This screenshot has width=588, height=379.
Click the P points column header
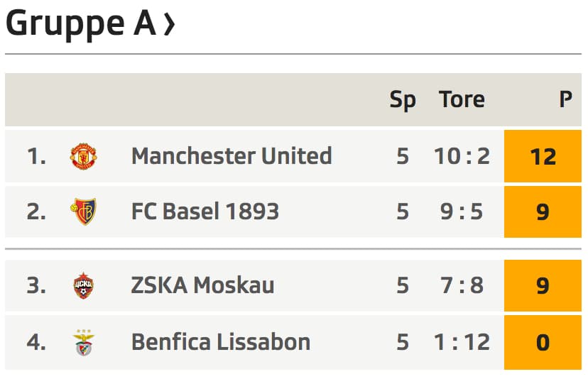(565, 99)
